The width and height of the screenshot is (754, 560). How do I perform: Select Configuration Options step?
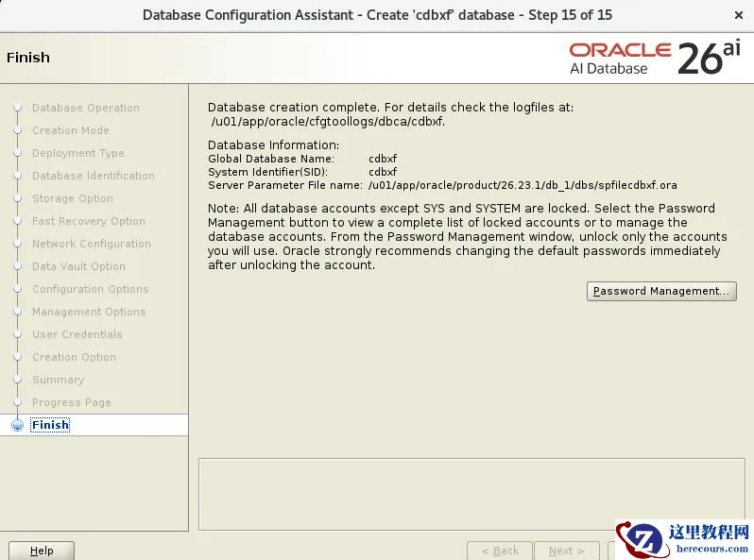click(91, 289)
